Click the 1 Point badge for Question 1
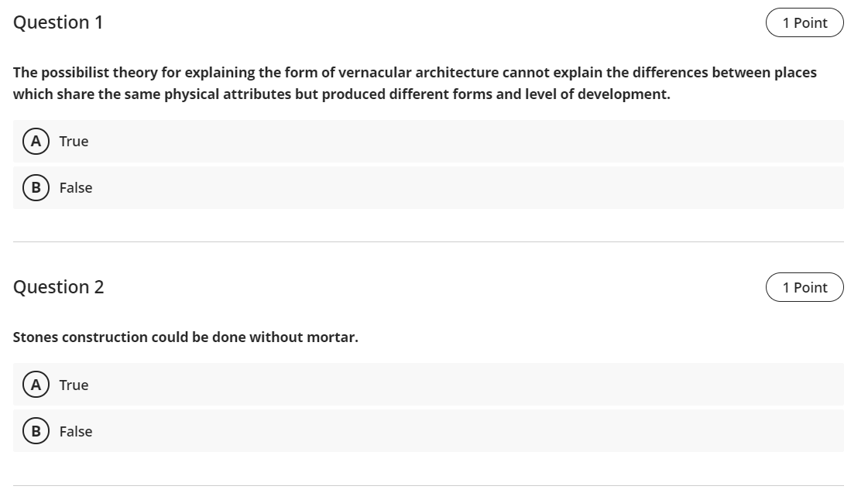Screen dimensions: 868x493 click(805, 22)
